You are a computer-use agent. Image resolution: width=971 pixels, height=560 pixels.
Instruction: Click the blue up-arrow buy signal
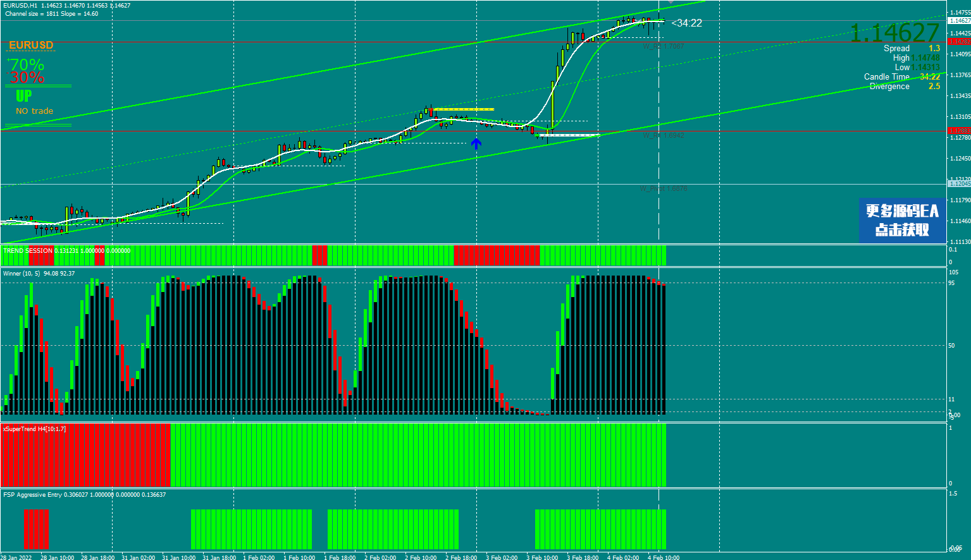tap(476, 144)
